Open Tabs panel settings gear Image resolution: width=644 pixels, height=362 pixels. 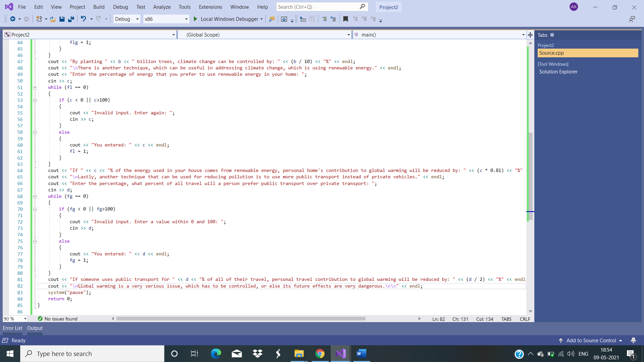pos(552,35)
